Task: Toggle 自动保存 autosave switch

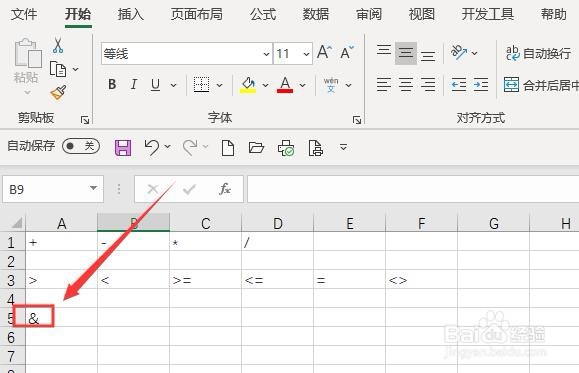Action: [81, 146]
